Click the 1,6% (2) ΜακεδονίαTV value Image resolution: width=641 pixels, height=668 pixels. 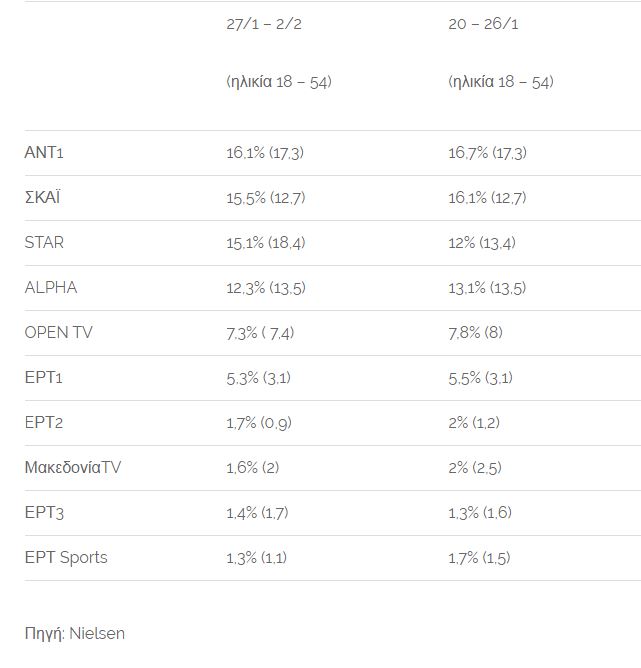(x=253, y=468)
